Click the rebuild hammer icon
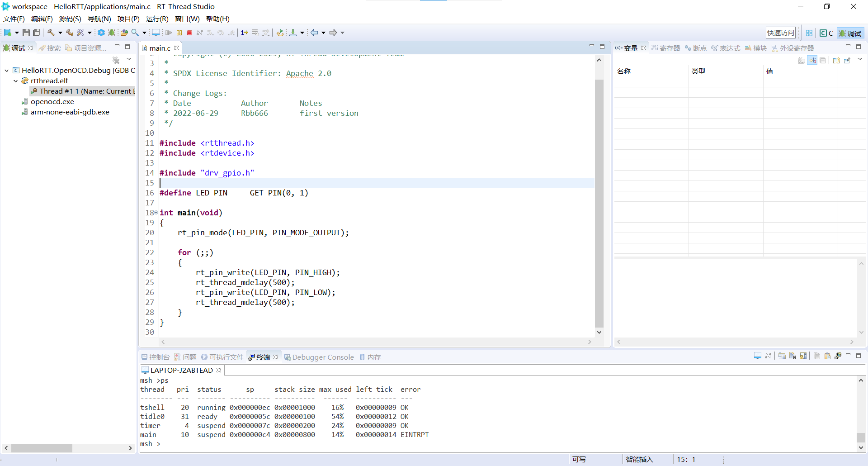The image size is (868, 466). 70,33
